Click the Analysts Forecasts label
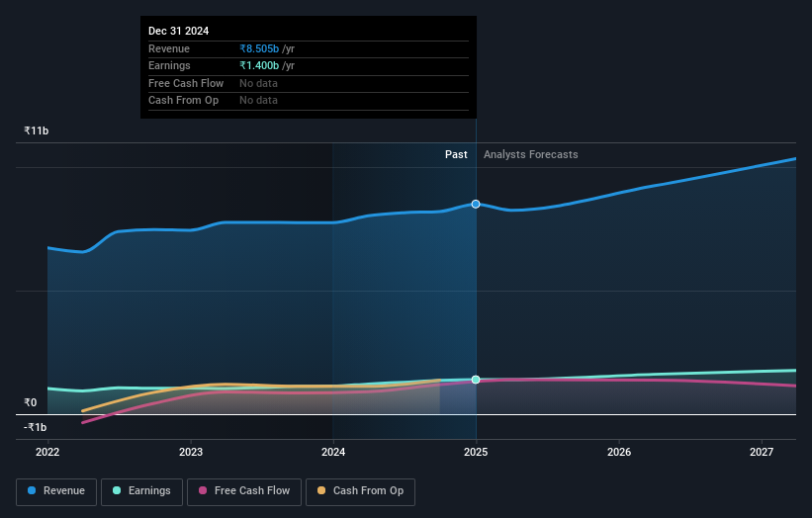The height and width of the screenshot is (518, 812). [x=531, y=155]
